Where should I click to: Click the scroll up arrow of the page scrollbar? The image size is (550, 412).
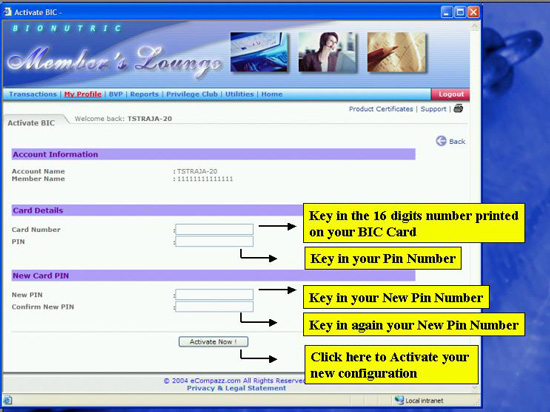click(475, 26)
